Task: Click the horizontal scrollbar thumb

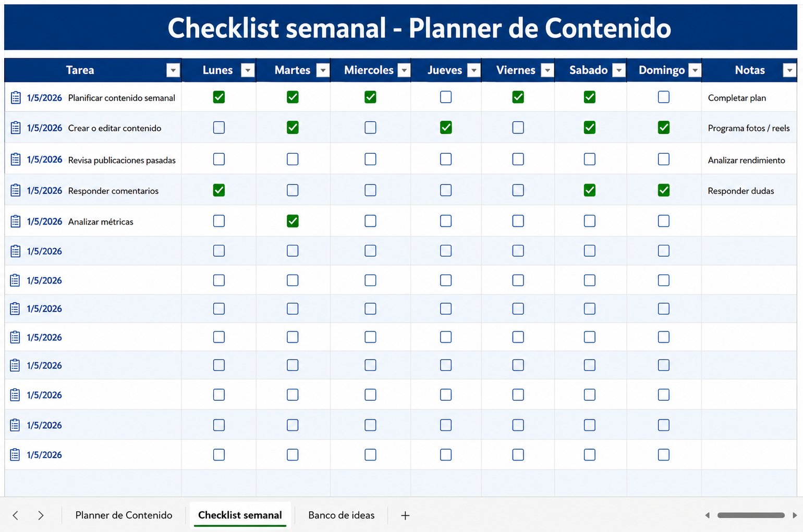Action: (751, 515)
